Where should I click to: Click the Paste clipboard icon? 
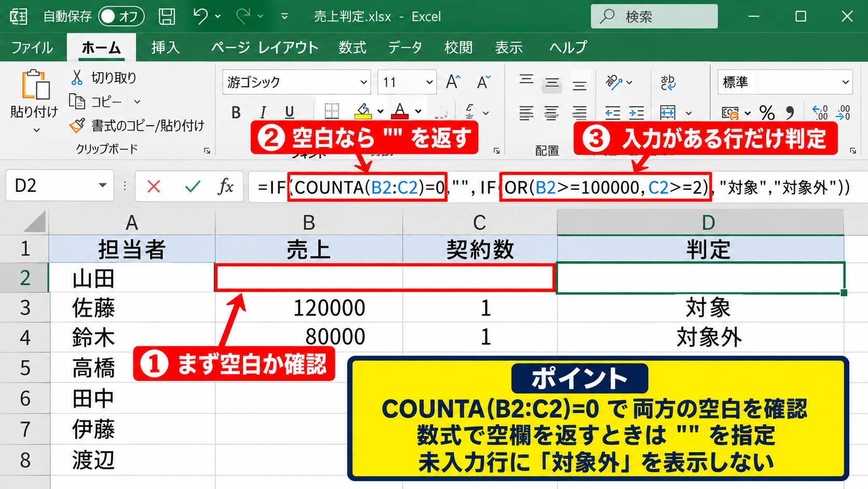coord(35,85)
